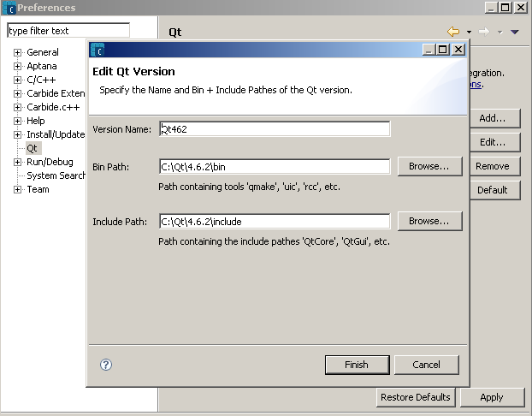This screenshot has width=532, height=416.
Task: Click the Carbide icon in Edit Qt Version titlebar
Action: (98, 50)
